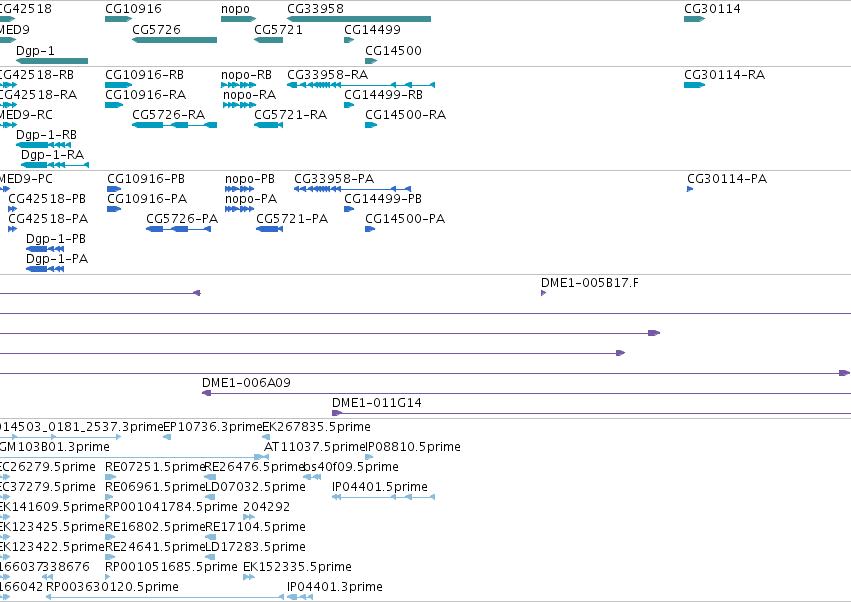Click EST IP08810.5prime

pyautogui.click(x=414, y=447)
